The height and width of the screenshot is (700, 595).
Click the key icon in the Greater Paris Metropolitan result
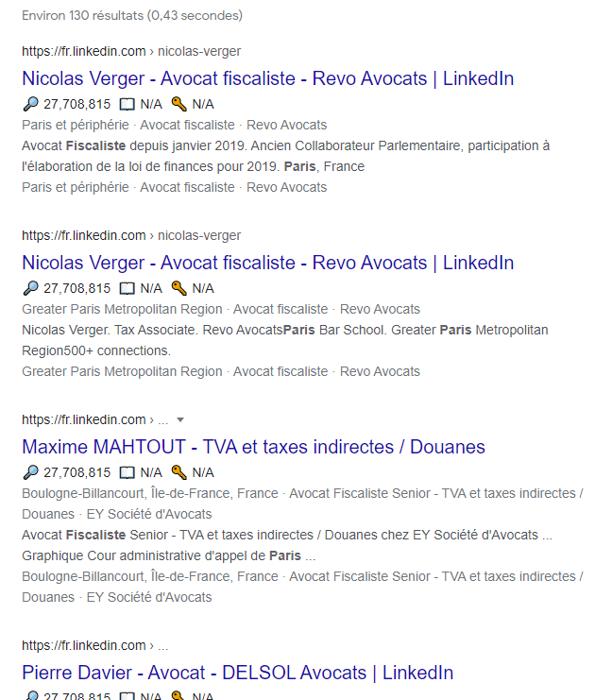(178, 288)
